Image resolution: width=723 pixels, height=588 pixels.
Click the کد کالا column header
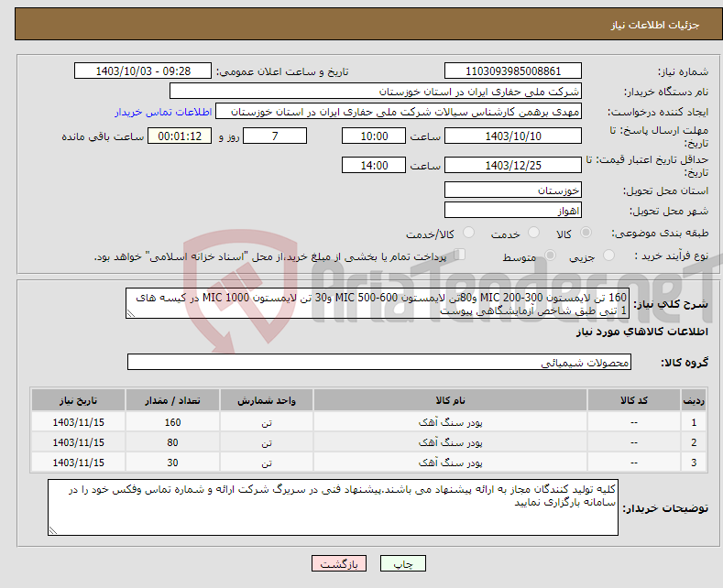point(634,400)
